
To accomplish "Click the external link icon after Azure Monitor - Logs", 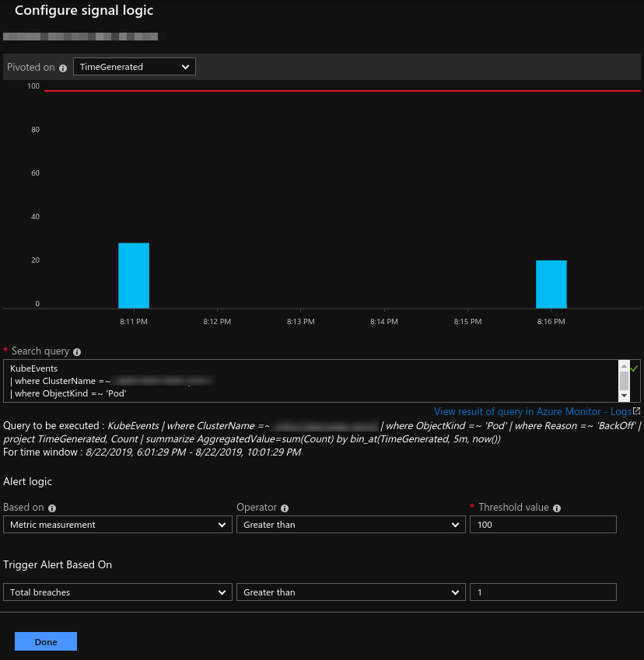I will [x=637, y=411].
